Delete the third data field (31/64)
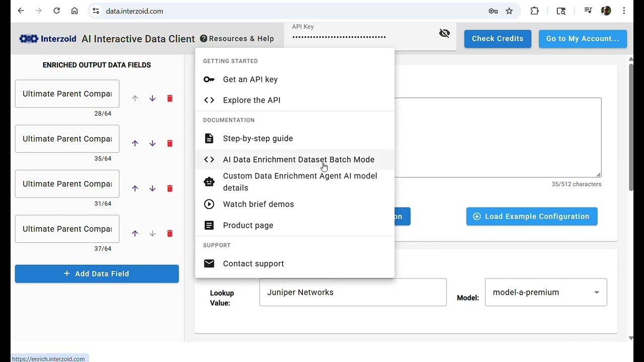Screen dimensions: 644x362 (x=170, y=189)
